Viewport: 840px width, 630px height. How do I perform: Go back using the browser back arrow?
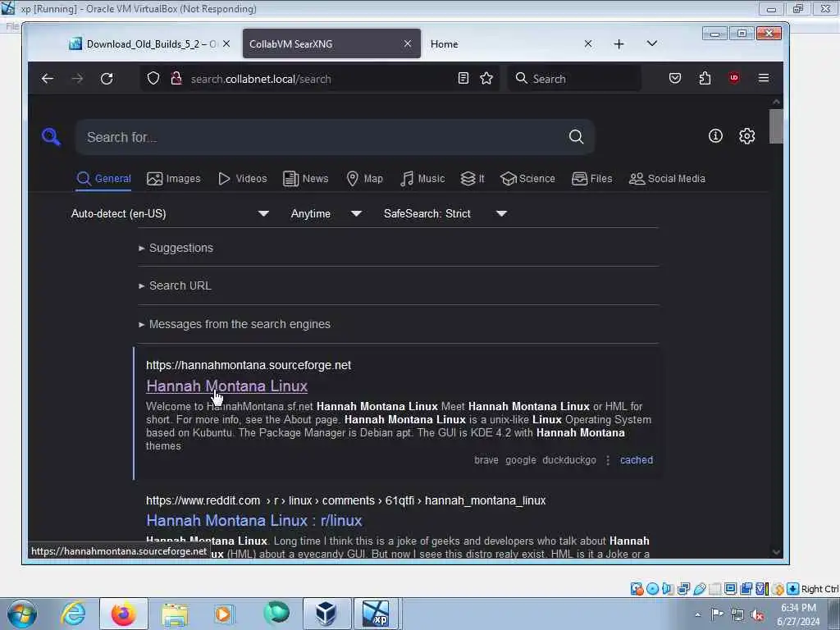coord(48,79)
